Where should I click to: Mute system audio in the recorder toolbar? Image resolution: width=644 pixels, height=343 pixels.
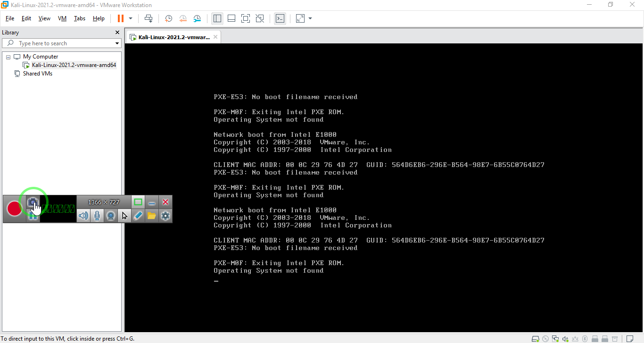click(x=83, y=216)
